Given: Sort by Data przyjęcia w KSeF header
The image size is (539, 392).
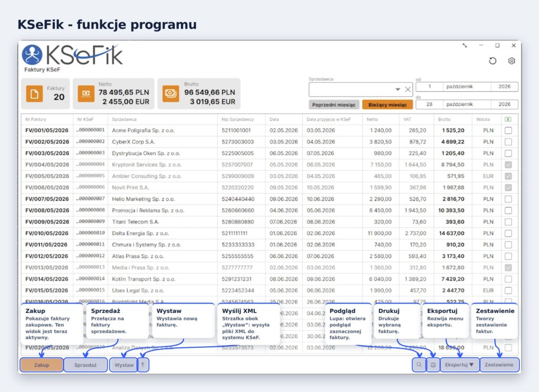Looking at the screenshot, I should [328, 119].
